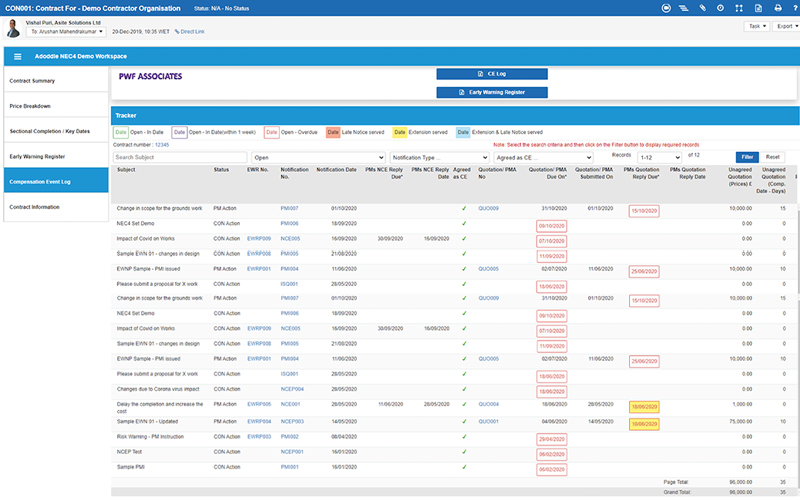Click the blue Early Warning Register button

pos(492,92)
